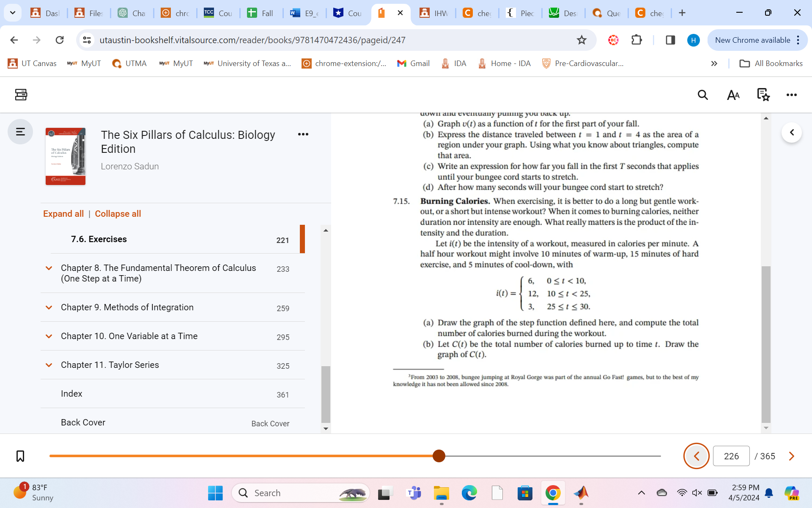The height and width of the screenshot is (508, 812).
Task: Expand Chapter 9 Methods of Integration
Action: tap(49, 307)
